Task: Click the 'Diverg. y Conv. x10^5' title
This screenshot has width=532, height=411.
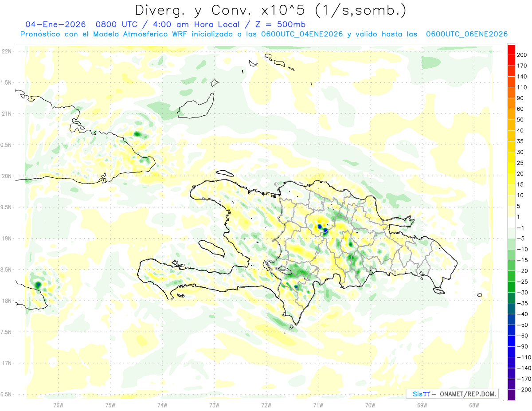Action: point(270,10)
